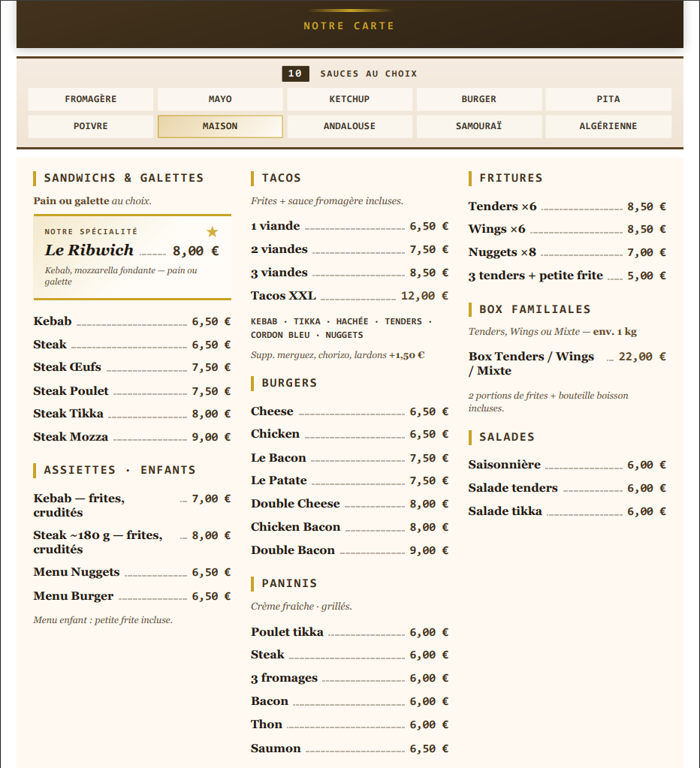Screen dimensions: 700x768
Task: Choose the 'Wings ×6' item
Action: tap(567, 229)
